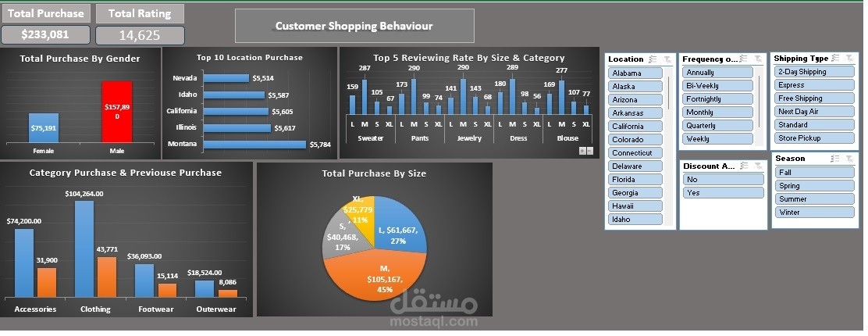Filter by Delaware location
The image size is (868, 336).
(635, 166)
